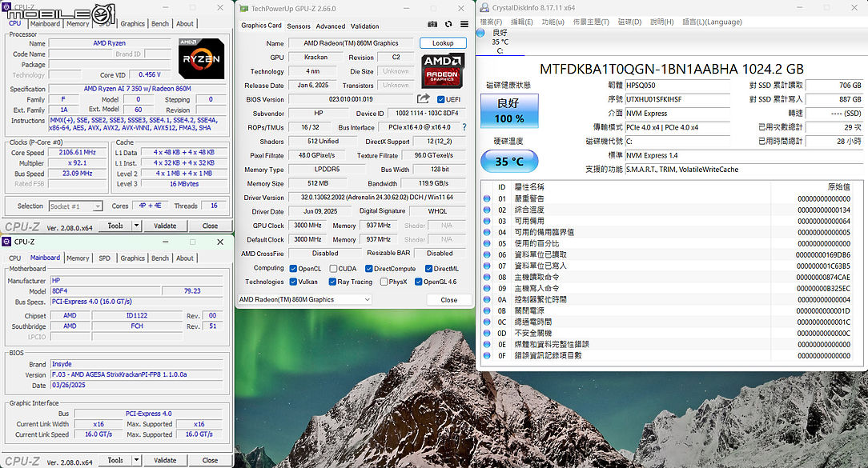This screenshot has height=468, width=868.
Task: Click the status icon for attribute 01
Action: pyautogui.click(x=487, y=198)
